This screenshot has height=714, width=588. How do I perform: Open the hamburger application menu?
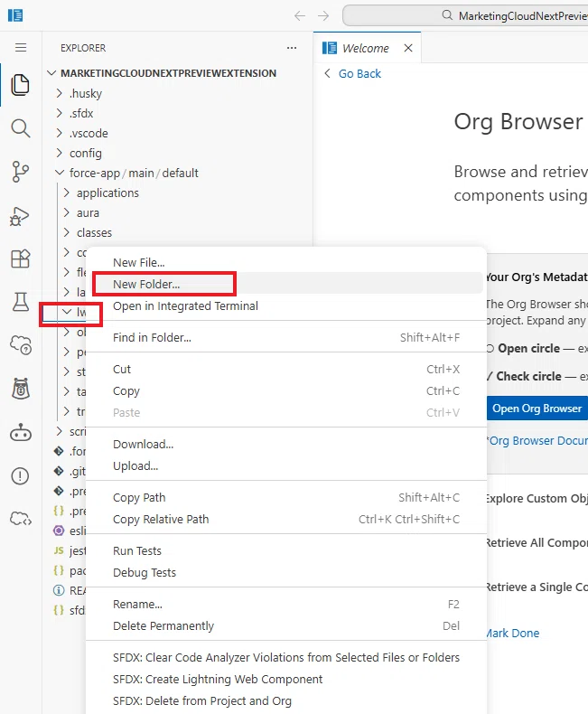pyautogui.click(x=21, y=47)
